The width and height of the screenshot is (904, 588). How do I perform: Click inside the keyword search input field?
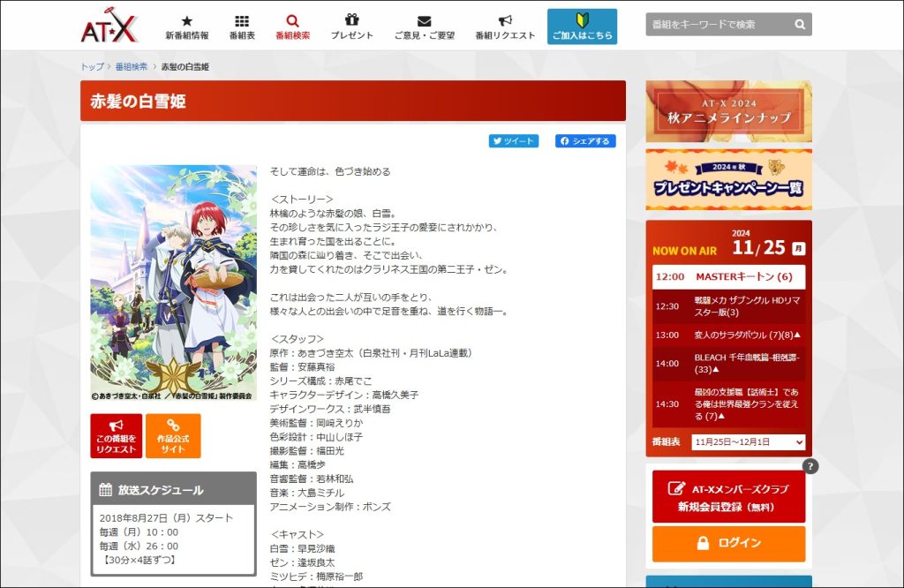(715, 24)
